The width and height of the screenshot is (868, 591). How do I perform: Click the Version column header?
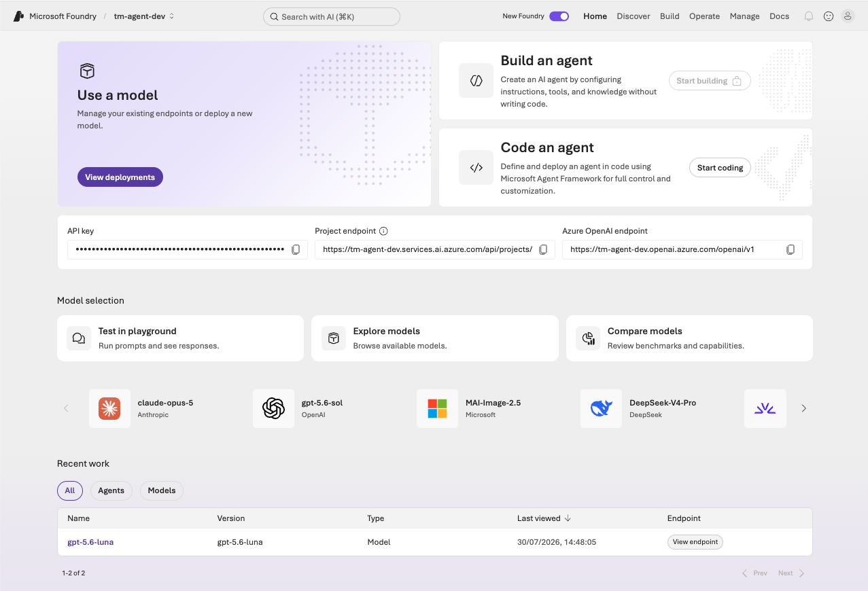pyautogui.click(x=231, y=518)
